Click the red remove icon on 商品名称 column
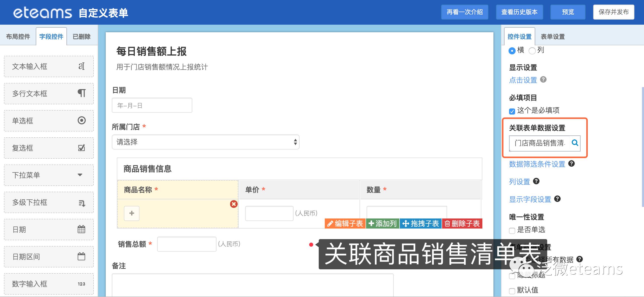This screenshot has height=297, width=644. tap(234, 204)
